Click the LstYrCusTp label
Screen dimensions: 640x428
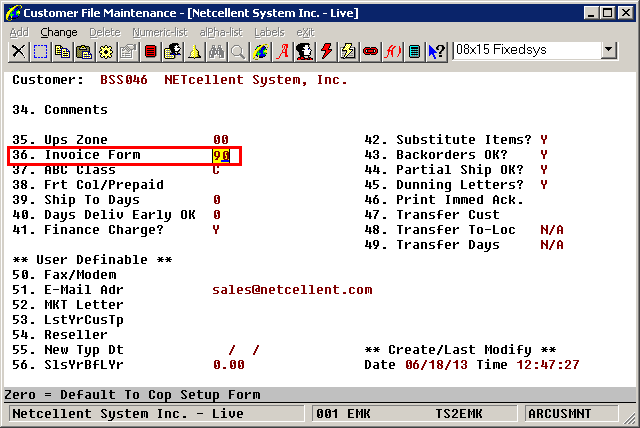[x=84, y=320]
